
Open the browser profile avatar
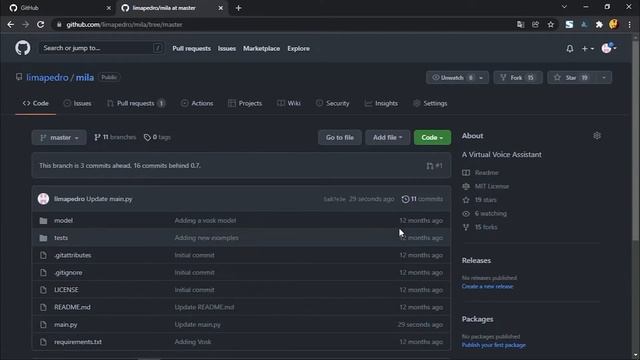(613, 24)
